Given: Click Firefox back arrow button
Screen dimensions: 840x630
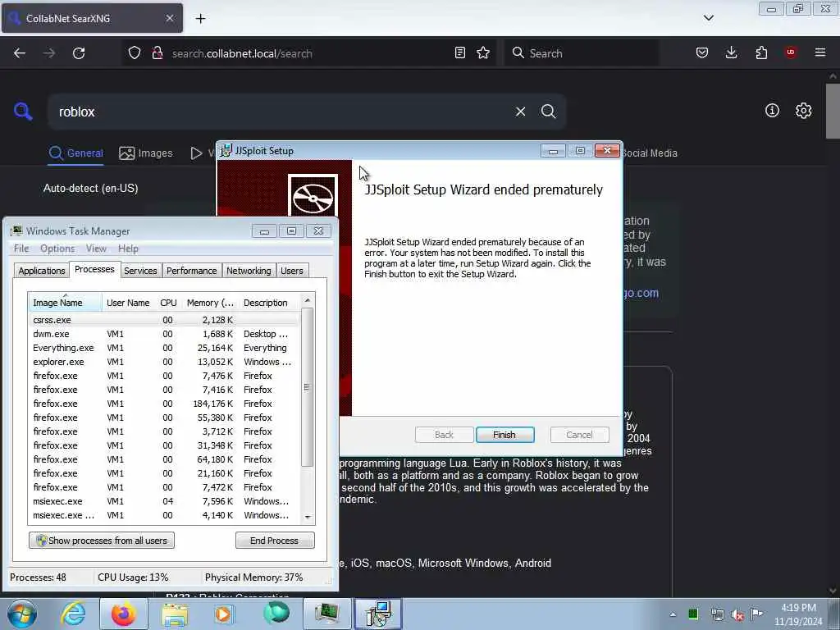Looking at the screenshot, I should click(x=20, y=53).
